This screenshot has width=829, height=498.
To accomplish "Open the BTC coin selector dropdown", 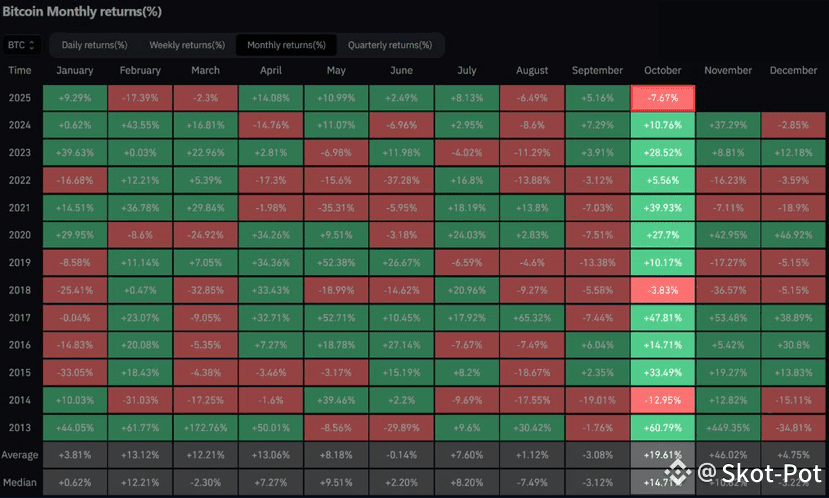I will [22, 45].
